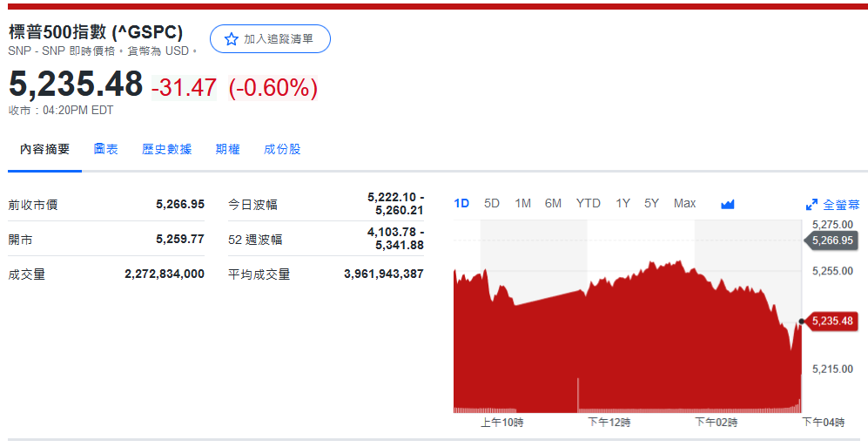
Task: Choose the 6M chart range
Action: coord(553,203)
